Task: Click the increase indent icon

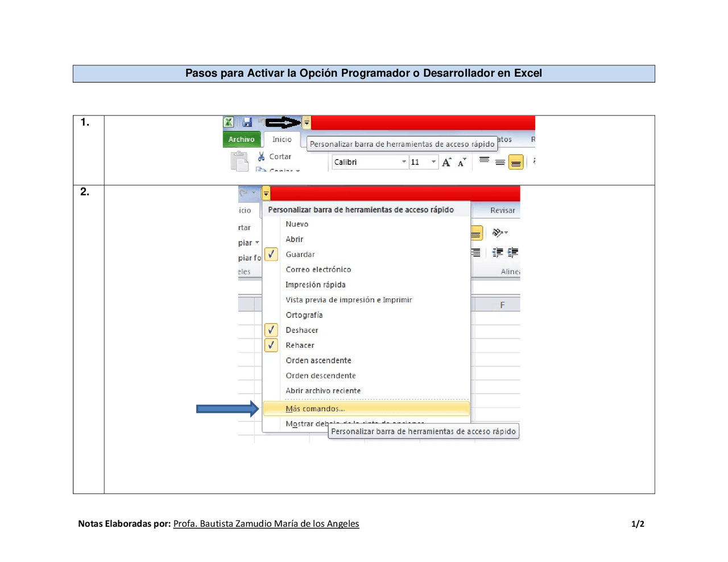Action: pyautogui.click(x=512, y=252)
